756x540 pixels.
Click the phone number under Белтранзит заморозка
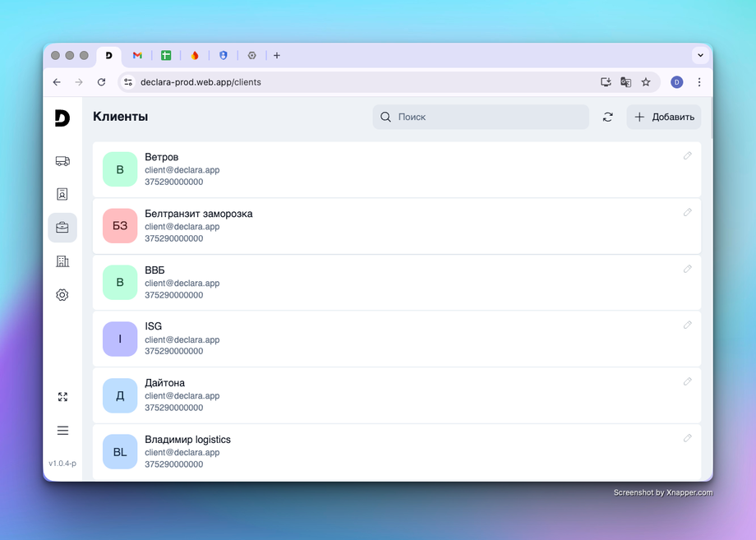click(x=174, y=238)
